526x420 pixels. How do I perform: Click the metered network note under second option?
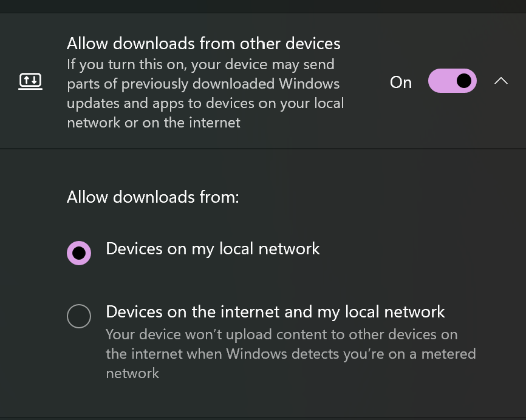[x=290, y=353]
